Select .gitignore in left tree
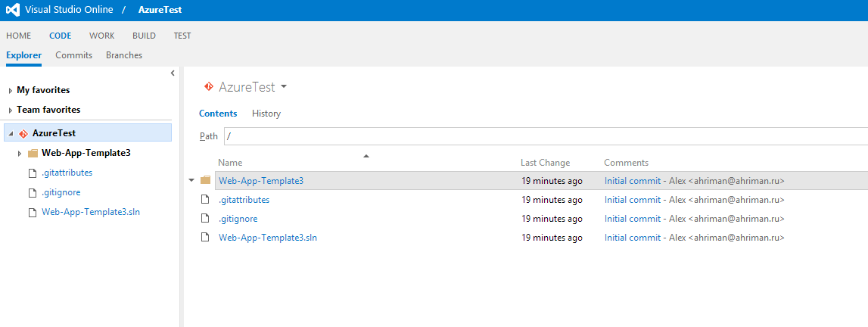The image size is (868, 327). click(61, 192)
